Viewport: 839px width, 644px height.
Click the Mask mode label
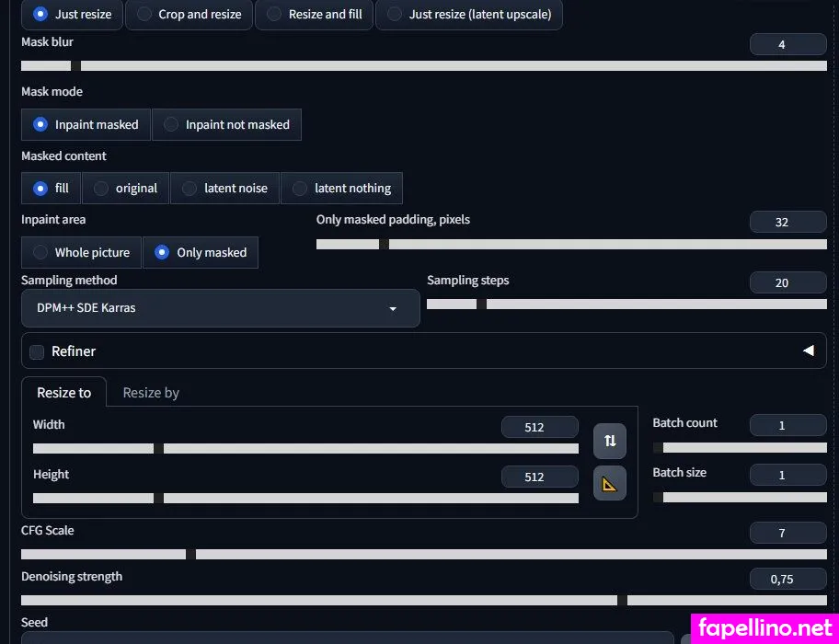(x=52, y=91)
